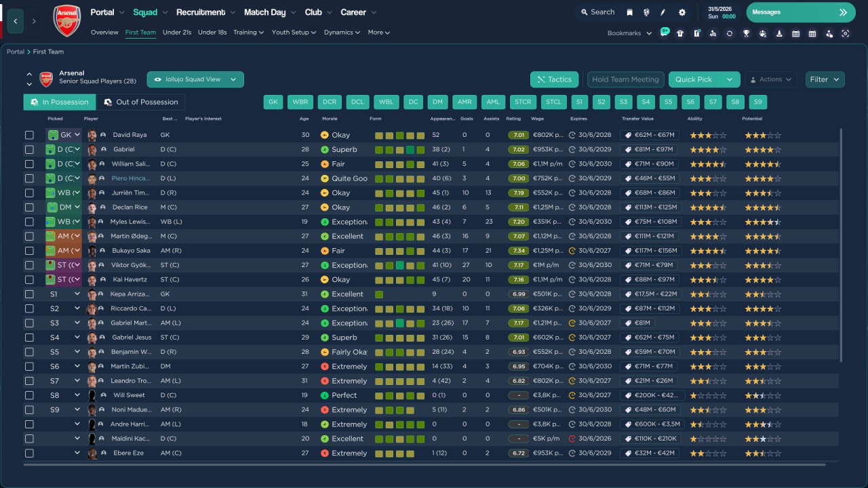The width and height of the screenshot is (868, 488).
Task: Open the trophy shortcut icon
Action: 746,33
